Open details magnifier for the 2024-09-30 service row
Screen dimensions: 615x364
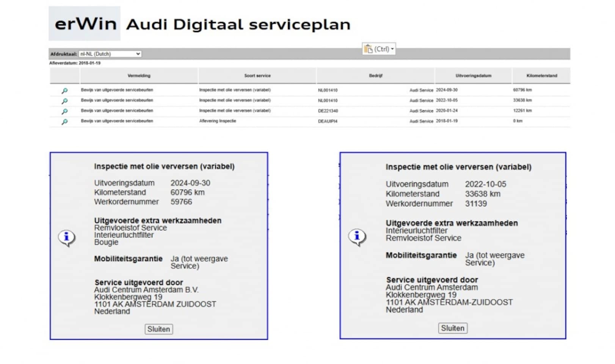[x=64, y=91]
